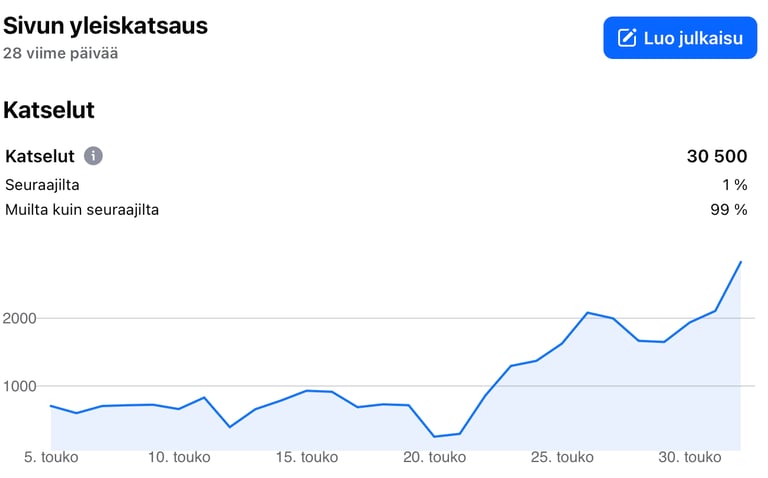Click the 1 % followers value
The height and width of the screenshot is (478, 768).
(735, 185)
